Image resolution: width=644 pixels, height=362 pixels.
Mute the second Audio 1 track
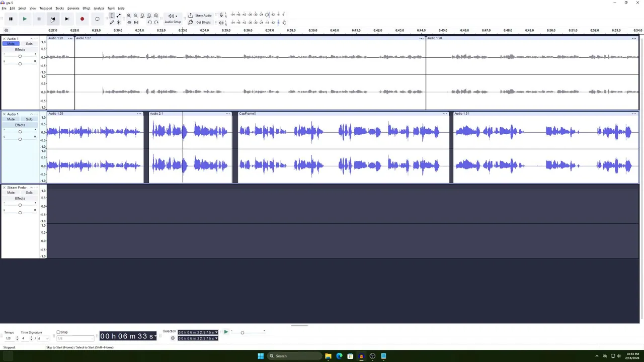pyautogui.click(x=11, y=119)
